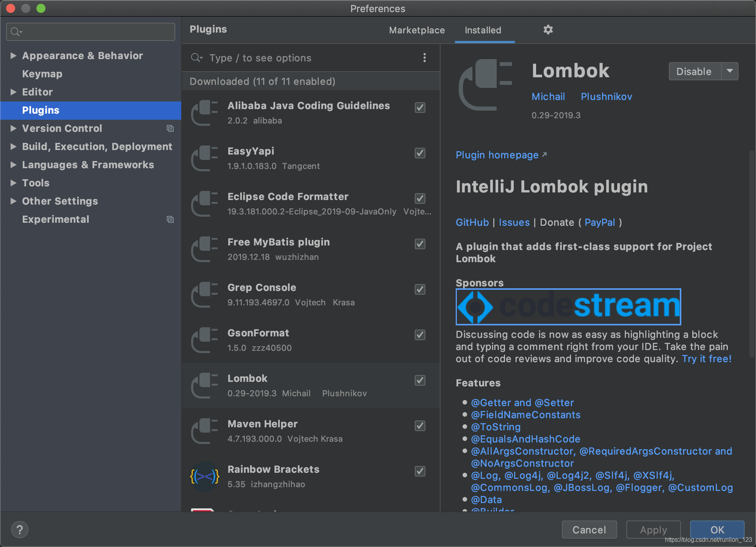
Task: Click the Plushnikov author link
Action: coord(607,97)
